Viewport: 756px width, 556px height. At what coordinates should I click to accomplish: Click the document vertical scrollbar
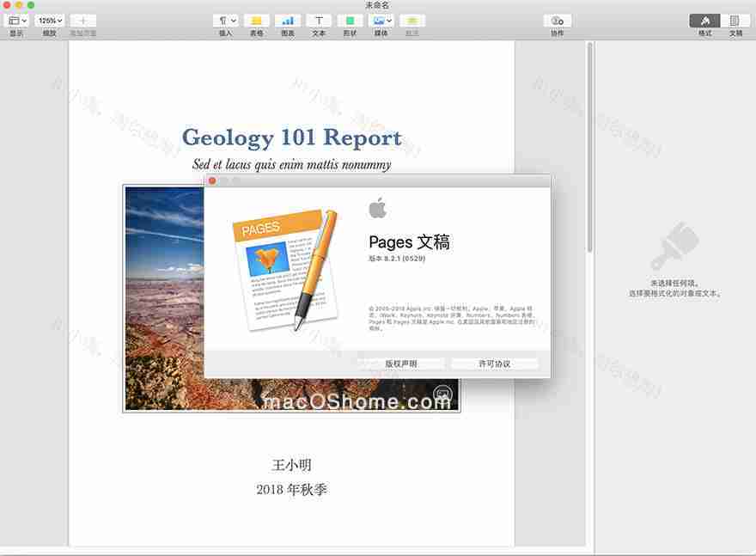click(x=589, y=147)
